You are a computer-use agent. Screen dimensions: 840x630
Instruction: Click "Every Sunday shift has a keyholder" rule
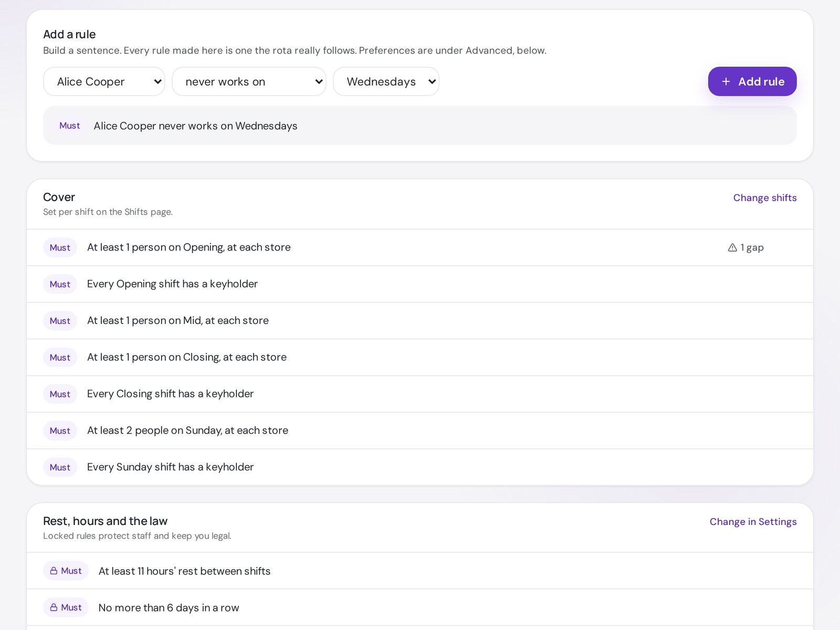170,467
